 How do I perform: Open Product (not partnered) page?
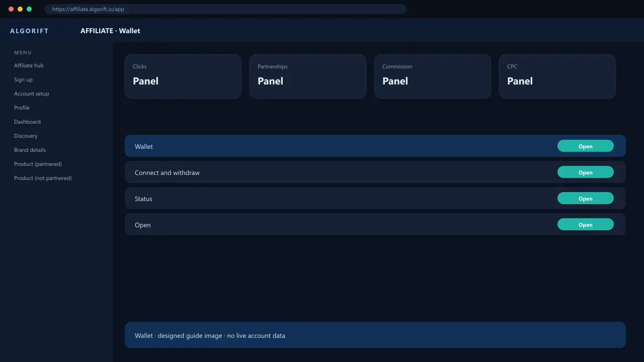[x=43, y=178]
